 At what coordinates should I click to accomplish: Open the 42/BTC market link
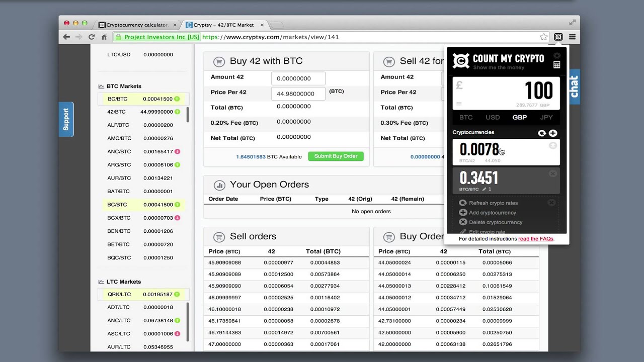click(116, 112)
